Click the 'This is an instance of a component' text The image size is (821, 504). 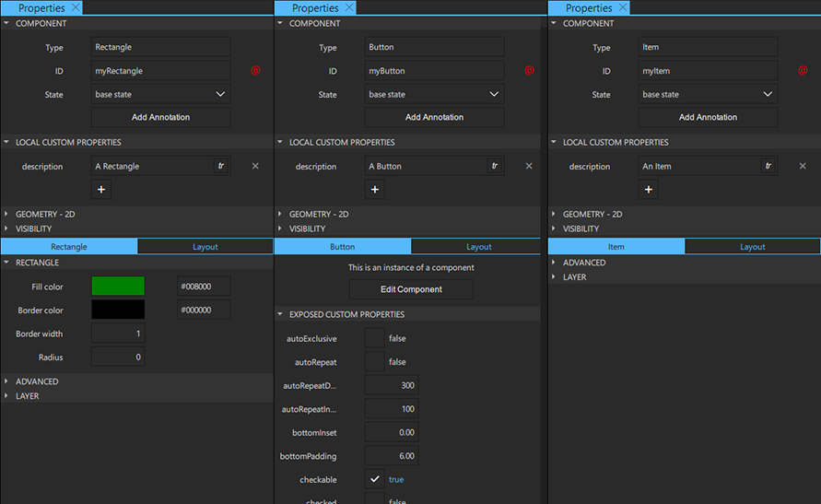411,267
